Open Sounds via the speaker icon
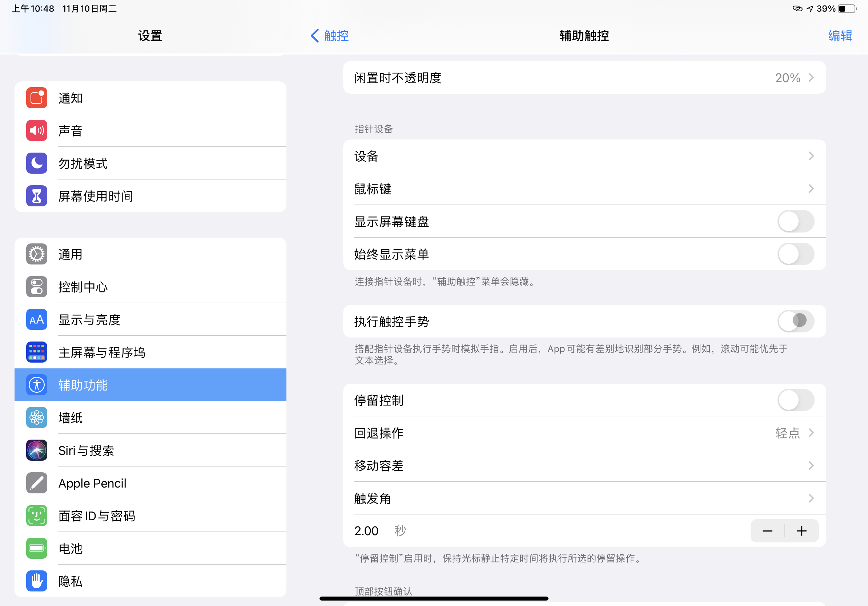868x606 pixels. 37,131
